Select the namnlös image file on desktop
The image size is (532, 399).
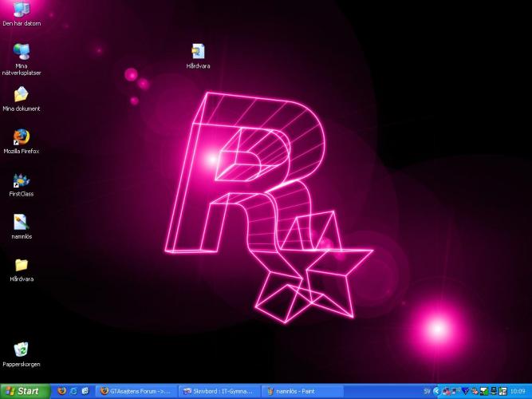tap(22, 223)
